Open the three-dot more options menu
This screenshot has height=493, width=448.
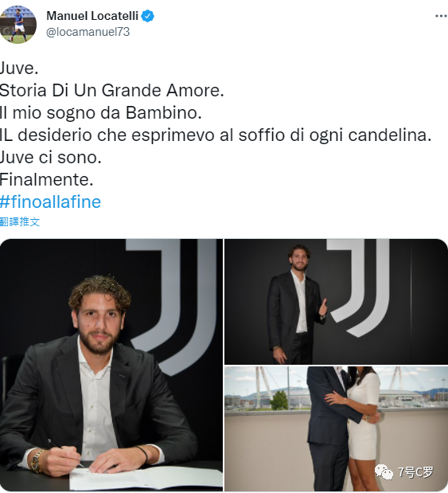click(441, 16)
